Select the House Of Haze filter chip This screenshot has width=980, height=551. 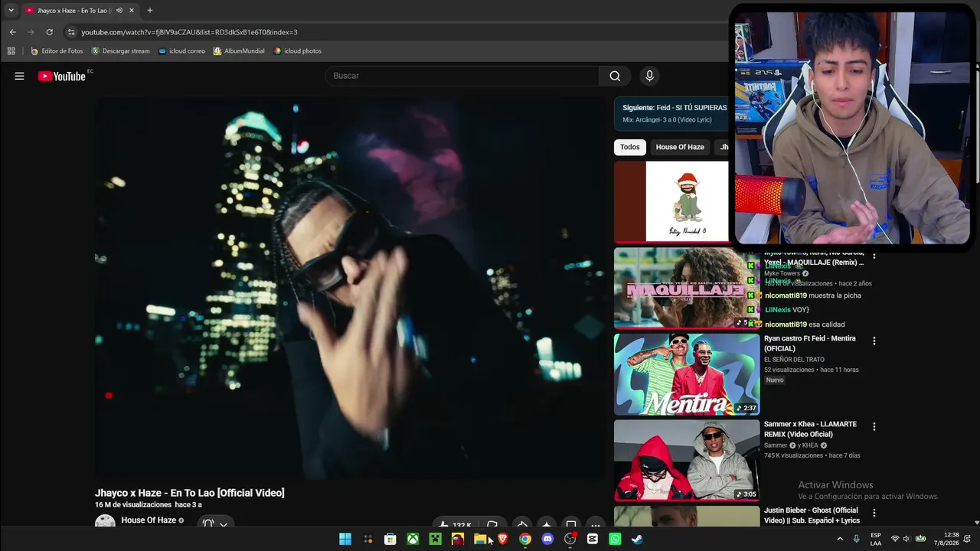pos(680,147)
